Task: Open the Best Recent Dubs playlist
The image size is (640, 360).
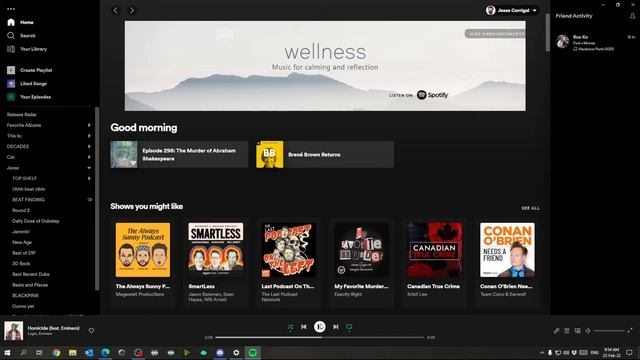Action: [x=31, y=274]
